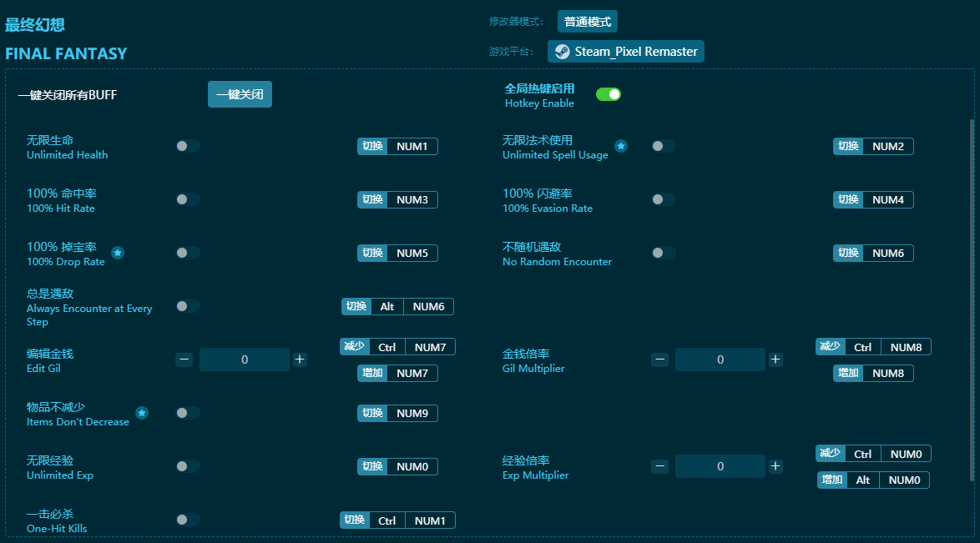Click the Gil Multiplier value field

(x=720, y=359)
